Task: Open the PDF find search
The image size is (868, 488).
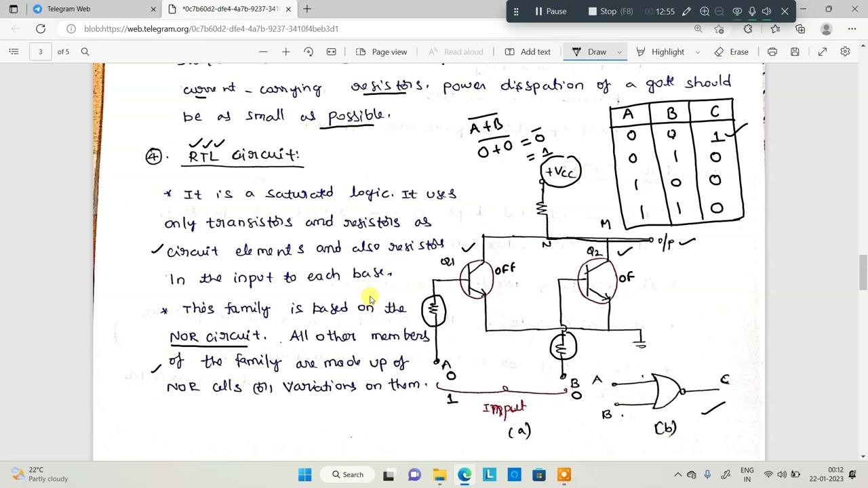Action: point(85,52)
